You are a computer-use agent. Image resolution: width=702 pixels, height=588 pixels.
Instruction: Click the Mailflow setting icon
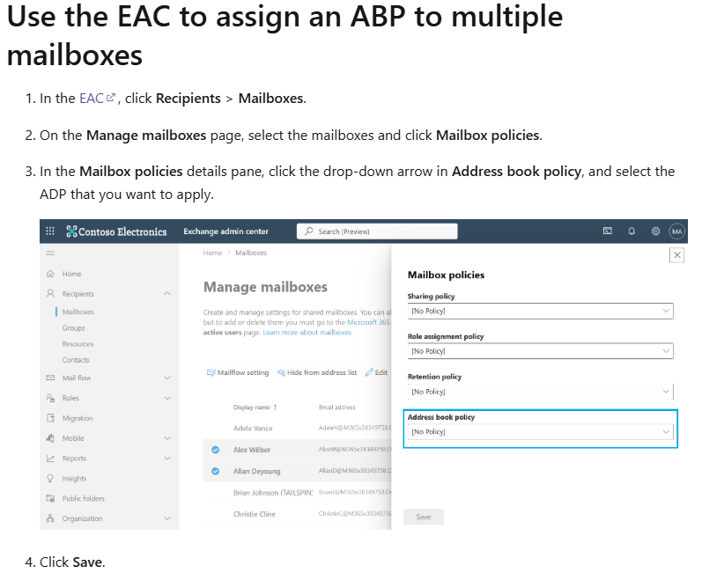click(x=211, y=372)
